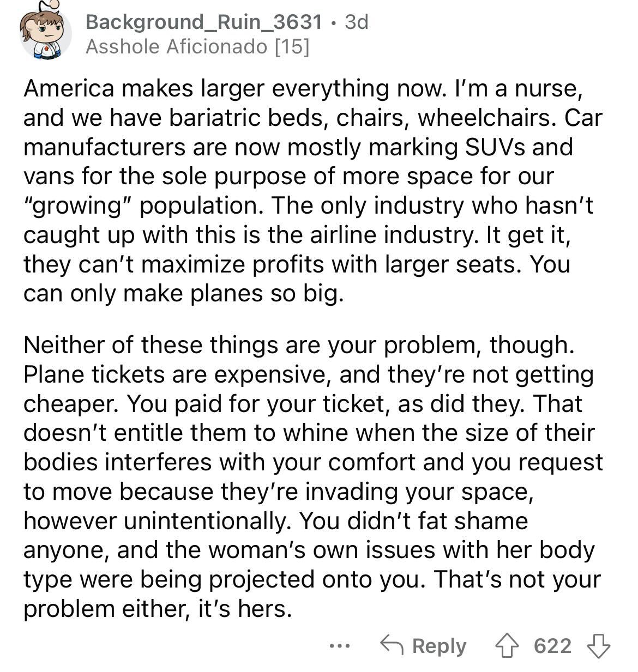This screenshot has width=638, height=672.
Task: Tap the 622 vote score
Action: click(x=553, y=646)
